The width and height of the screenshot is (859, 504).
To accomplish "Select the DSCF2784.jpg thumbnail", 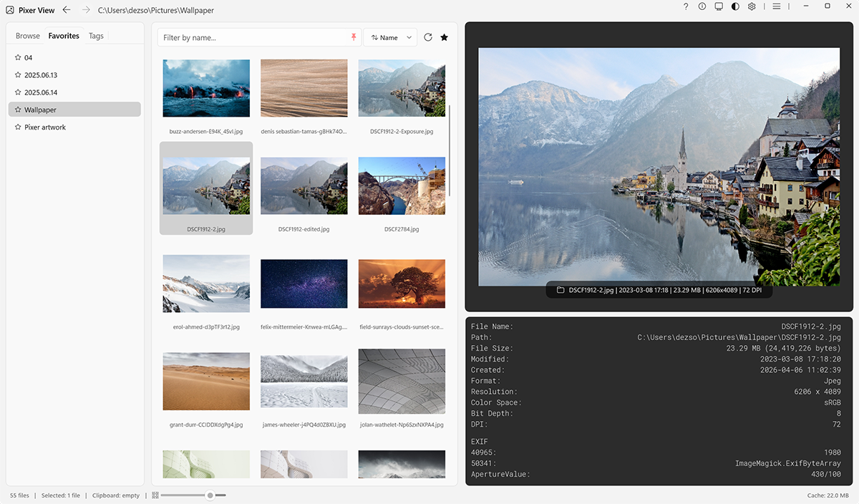I will [x=402, y=185].
